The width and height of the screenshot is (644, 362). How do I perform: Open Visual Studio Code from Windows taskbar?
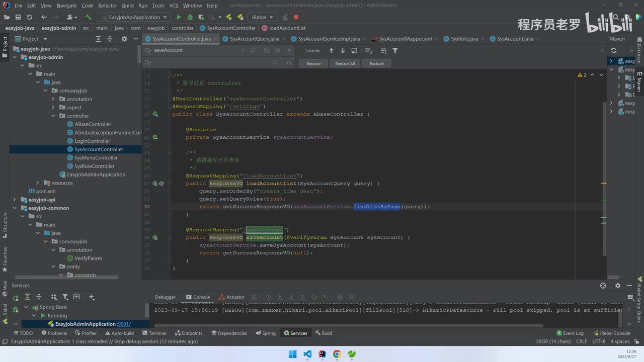point(307,354)
